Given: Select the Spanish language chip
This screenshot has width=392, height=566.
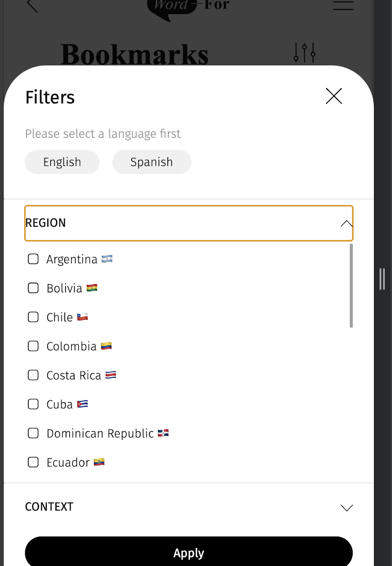Looking at the screenshot, I should (x=152, y=162).
